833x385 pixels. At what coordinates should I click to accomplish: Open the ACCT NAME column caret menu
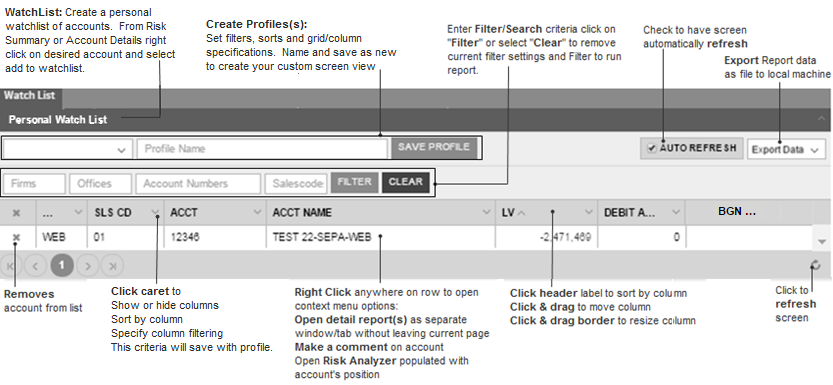pos(486,212)
